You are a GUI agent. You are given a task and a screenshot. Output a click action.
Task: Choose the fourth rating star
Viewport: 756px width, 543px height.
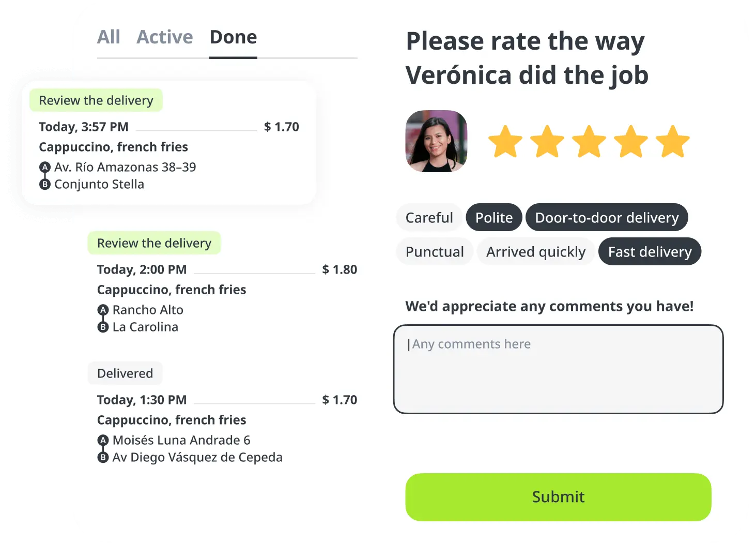(x=630, y=141)
